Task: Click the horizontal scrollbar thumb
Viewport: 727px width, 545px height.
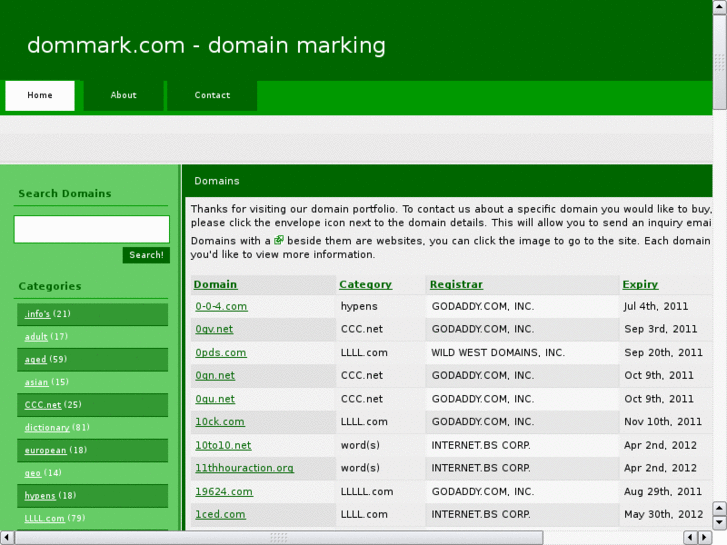Action: coord(278,538)
